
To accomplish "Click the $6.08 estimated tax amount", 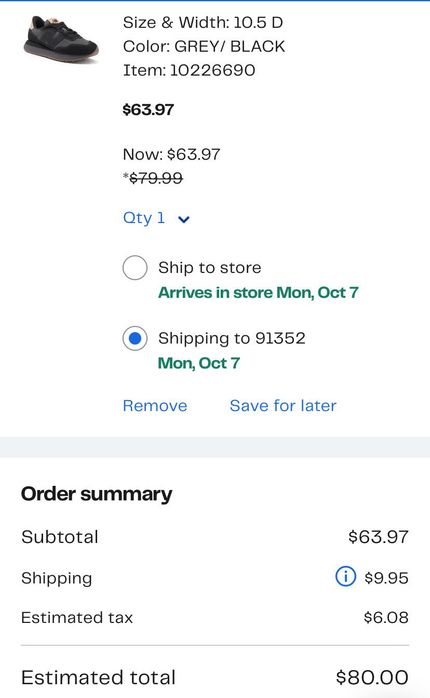I will [386, 617].
